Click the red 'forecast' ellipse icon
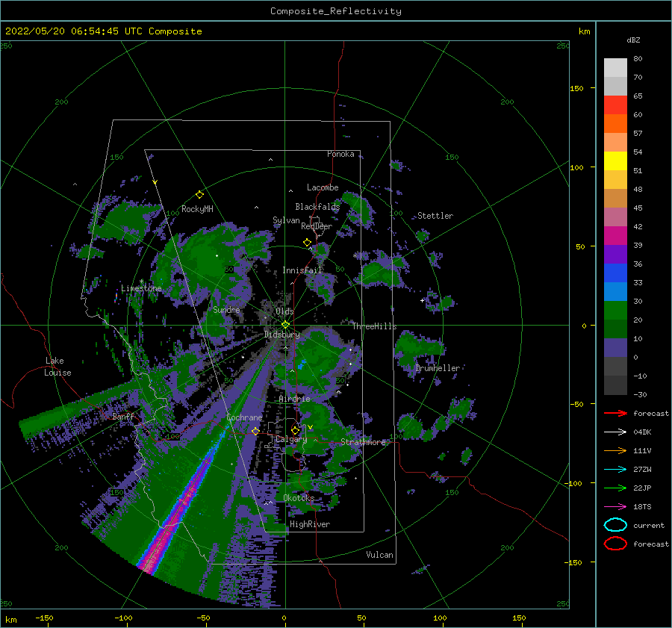This screenshot has width=672, height=628. [x=615, y=544]
